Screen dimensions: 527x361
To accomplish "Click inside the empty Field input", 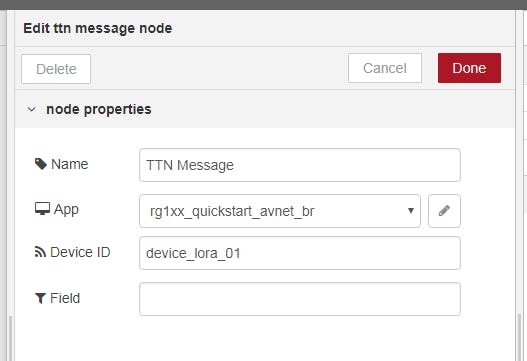I will pyautogui.click(x=300, y=299).
